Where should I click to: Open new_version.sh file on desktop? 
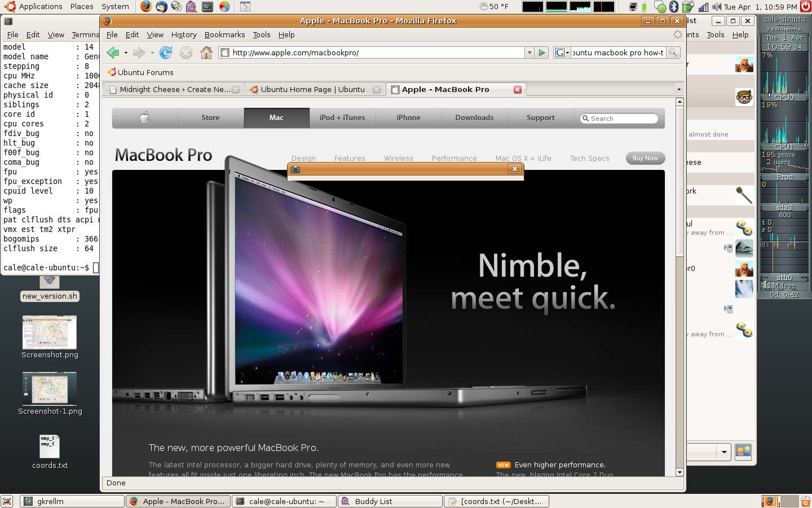tap(50, 289)
